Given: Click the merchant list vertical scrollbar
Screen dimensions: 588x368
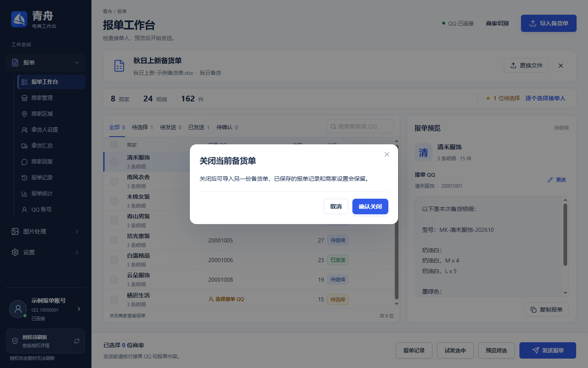Looking at the screenshot, I should coord(396,222).
